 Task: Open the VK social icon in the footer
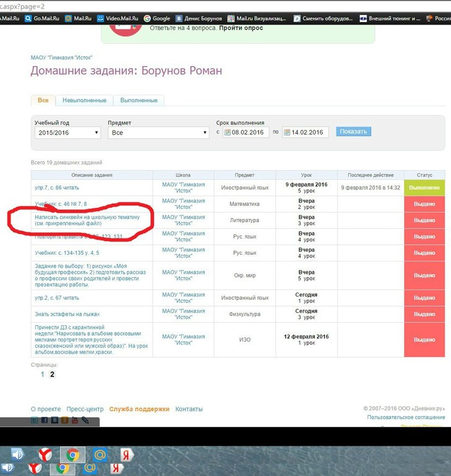[54, 420]
